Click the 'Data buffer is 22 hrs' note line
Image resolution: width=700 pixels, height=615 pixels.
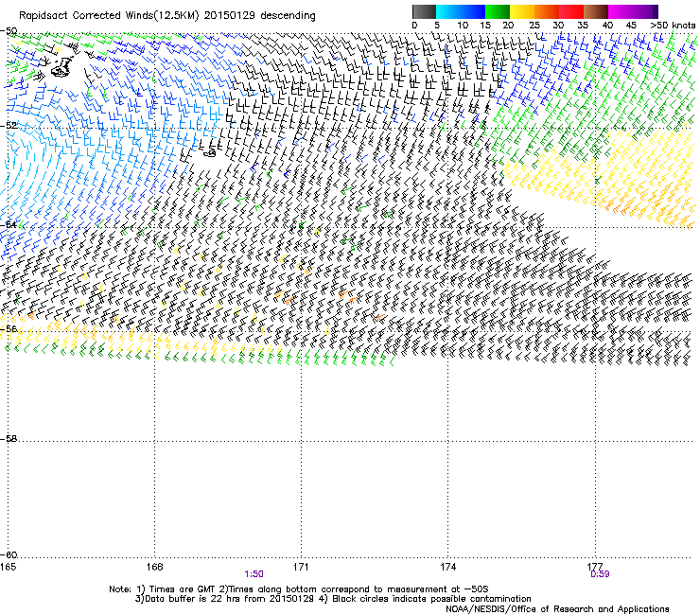(x=333, y=599)
